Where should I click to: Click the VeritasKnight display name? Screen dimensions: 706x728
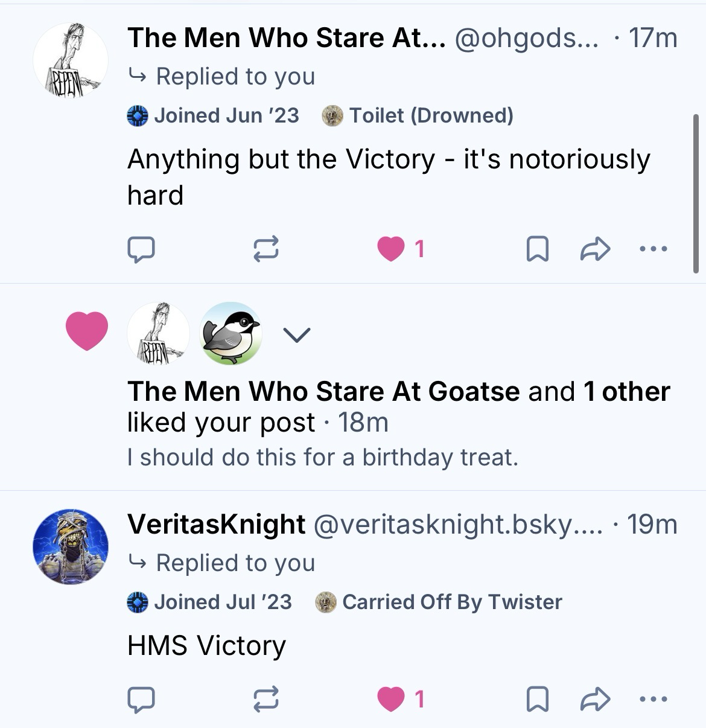coord(216,524)
